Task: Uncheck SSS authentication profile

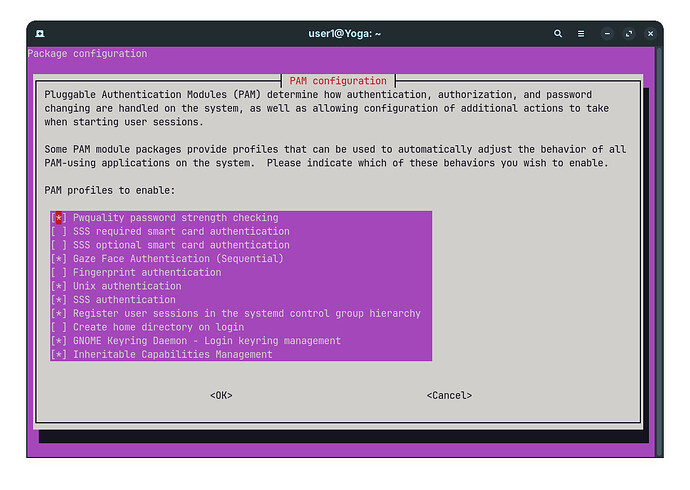Action: pos(241,300)
